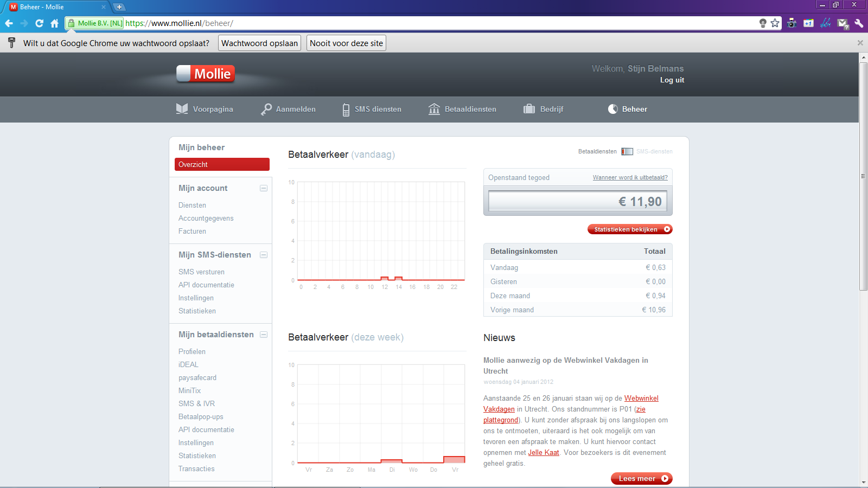868x488 pixels.
Task: Click the Aanmelden key icon
Action: pyautogui.click(x=266, y=109)
